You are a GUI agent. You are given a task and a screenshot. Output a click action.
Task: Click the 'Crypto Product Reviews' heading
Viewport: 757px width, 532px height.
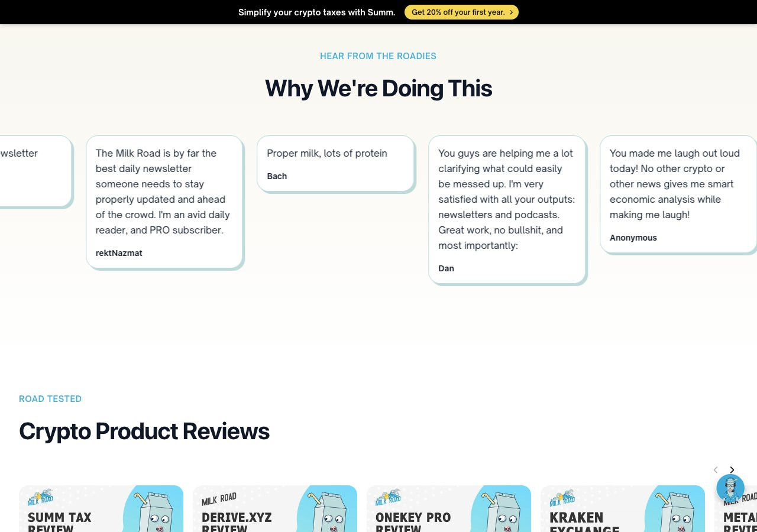144,431
